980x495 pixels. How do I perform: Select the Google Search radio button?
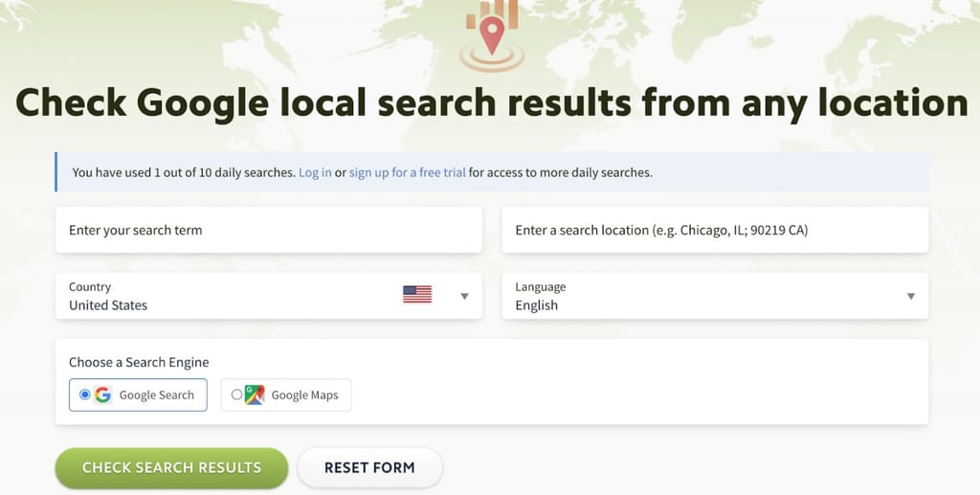click(85, 394)
